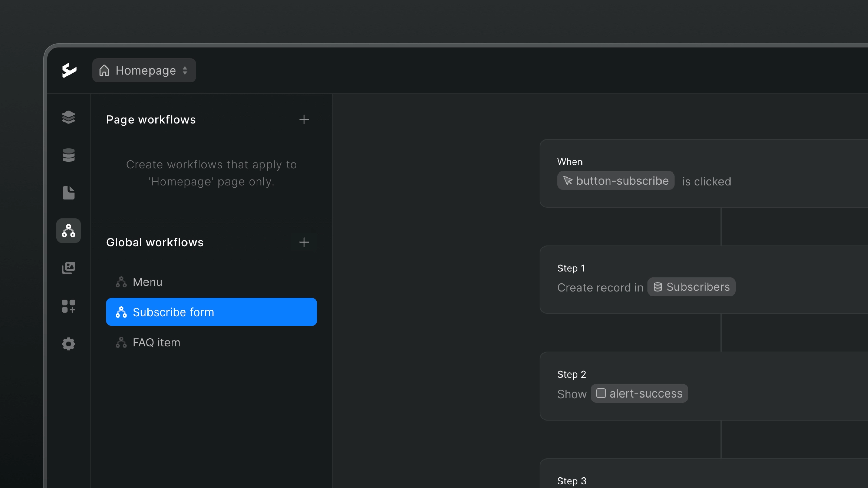Click the database icon inside the Subscribers tag
868x488 pixels.
[x=658, y=286]
